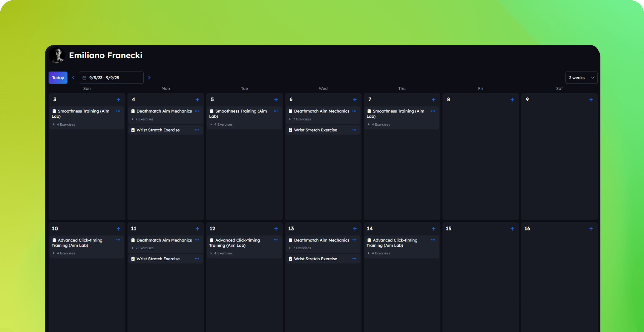Open options for day 14 Advanced Click-timing
Viewport: 644px width, 332px height.
coord(433,240)
